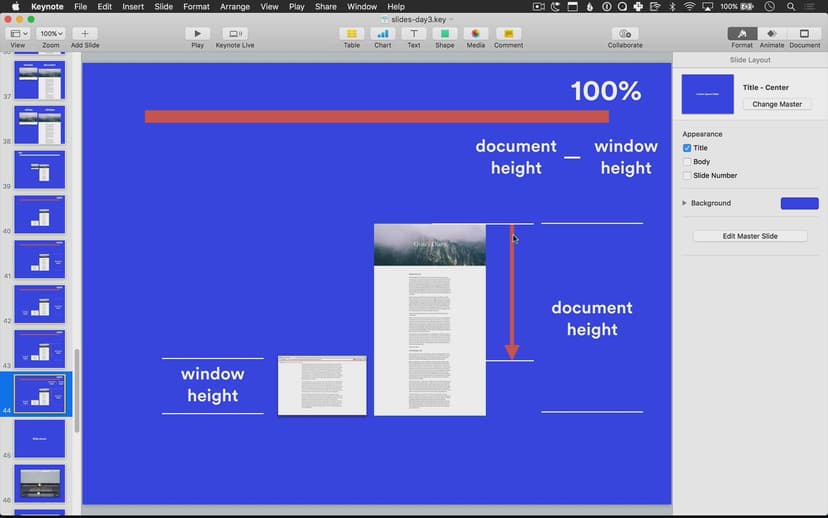Enable the Slide Number checkbox

tap(687, 175)
